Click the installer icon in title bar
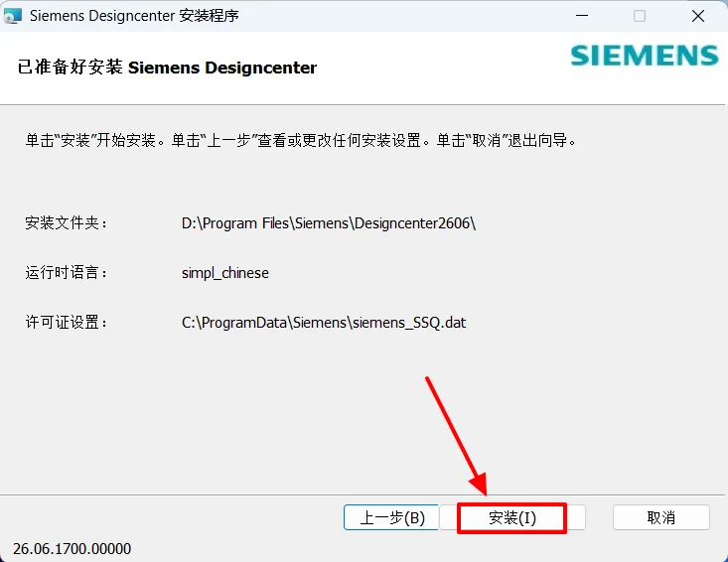This screenshot has width=728, height=562. (x=12, y=16)
